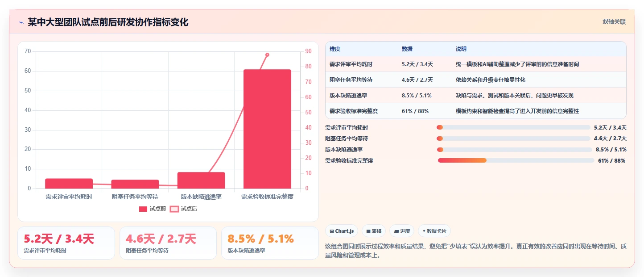Toggle the 试点前 legend swatch
Screen dimensions: 644x277
click(x=143, y=209)
